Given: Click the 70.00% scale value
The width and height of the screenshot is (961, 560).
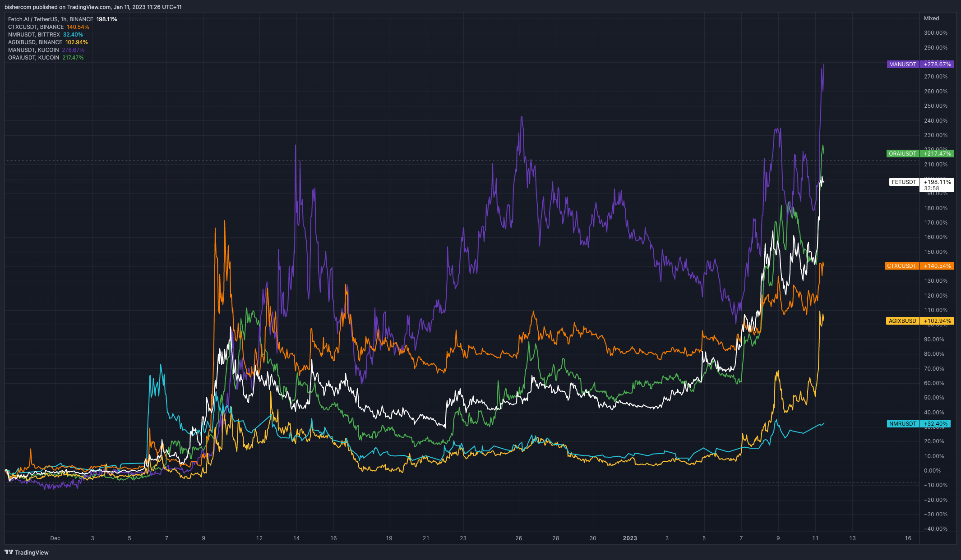Looking at the screenshot, I should pos(934,369).
